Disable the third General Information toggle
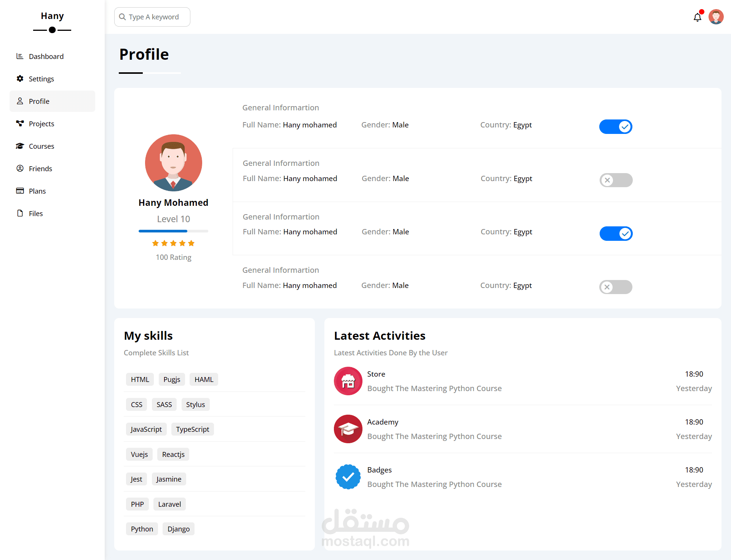This screenshot has width=731, height=560. (616, 234)
